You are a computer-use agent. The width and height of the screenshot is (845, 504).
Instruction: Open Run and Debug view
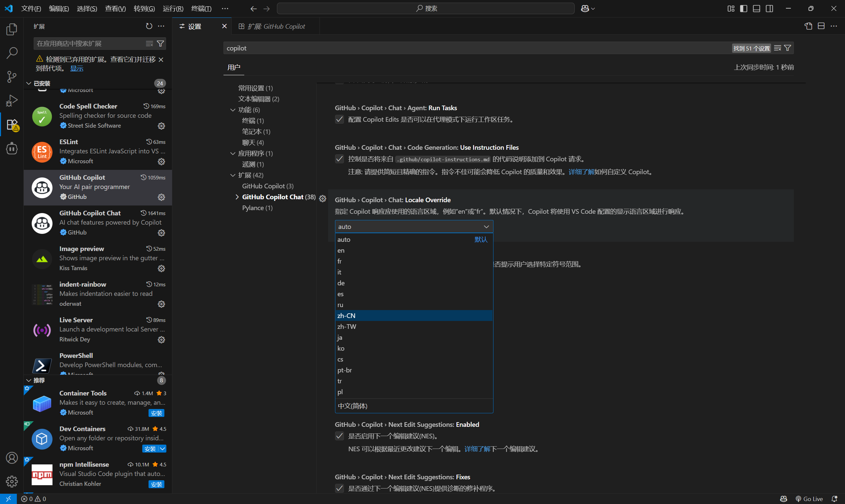(x=12, y=101)
